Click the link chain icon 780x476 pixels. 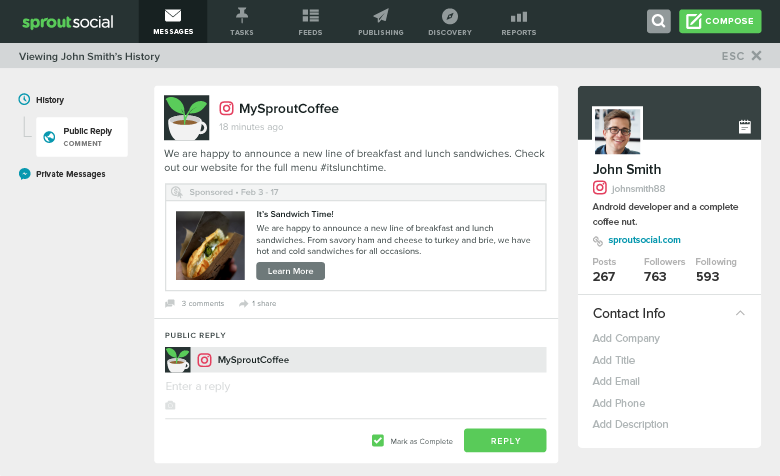click(x=597, y=241)
